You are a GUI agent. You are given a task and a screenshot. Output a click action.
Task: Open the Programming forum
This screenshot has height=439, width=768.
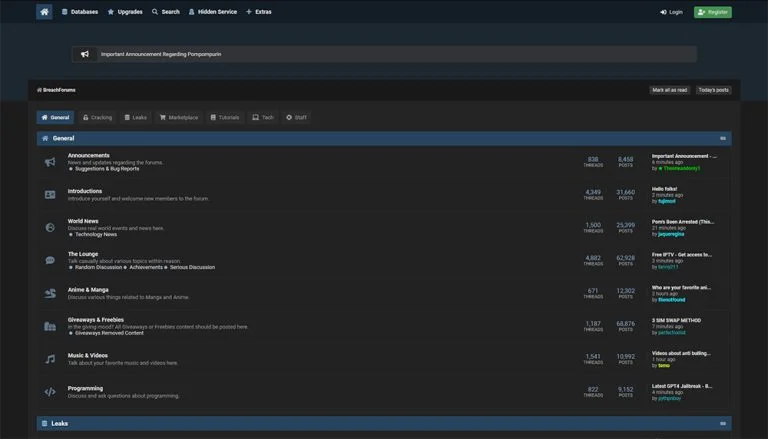click(85, 388)
